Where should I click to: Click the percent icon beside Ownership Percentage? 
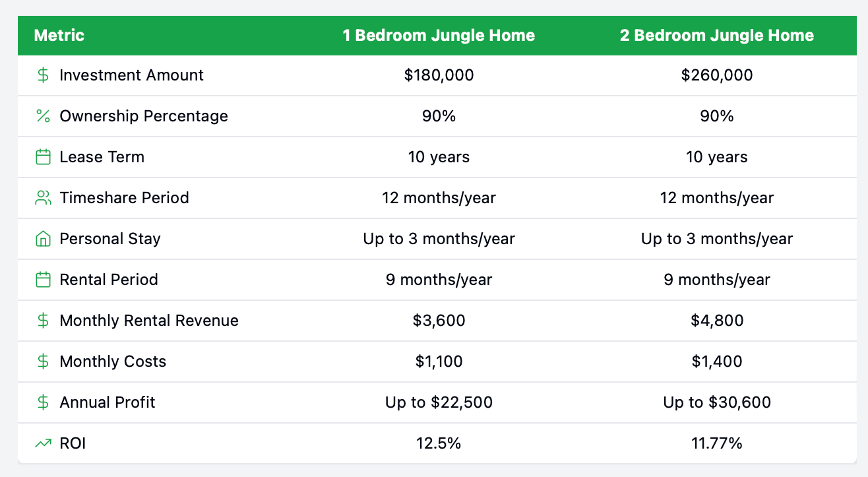pyautogui.click(x=43, y=116)
